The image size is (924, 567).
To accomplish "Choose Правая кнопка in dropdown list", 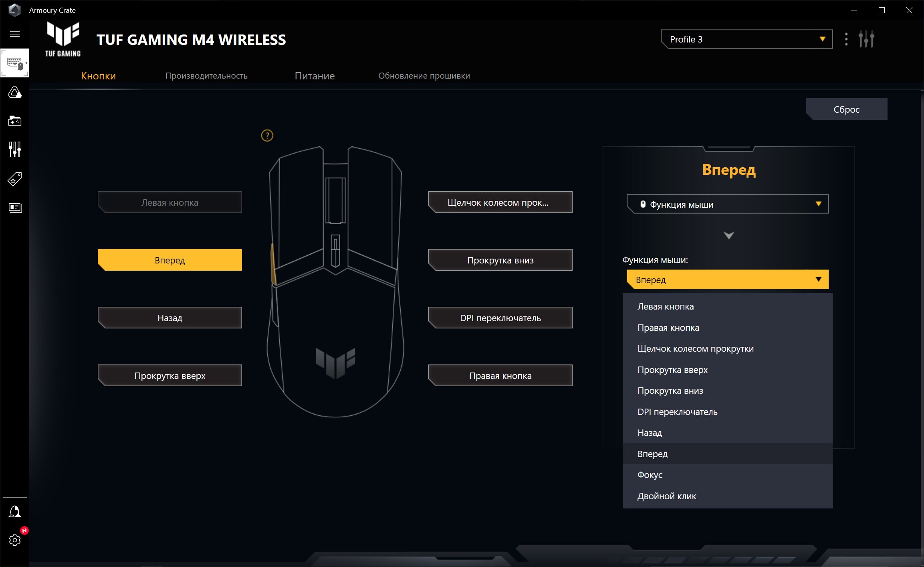I will coord(728,328).
